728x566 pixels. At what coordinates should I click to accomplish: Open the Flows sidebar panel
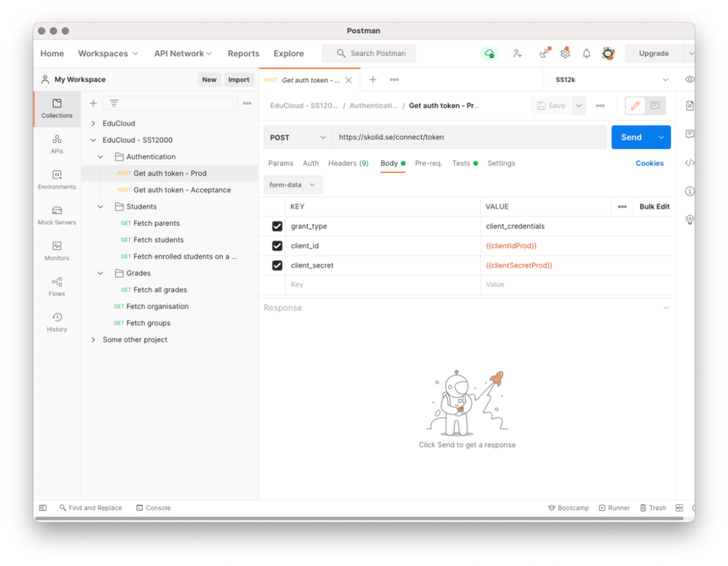click(x=57, y=286)
